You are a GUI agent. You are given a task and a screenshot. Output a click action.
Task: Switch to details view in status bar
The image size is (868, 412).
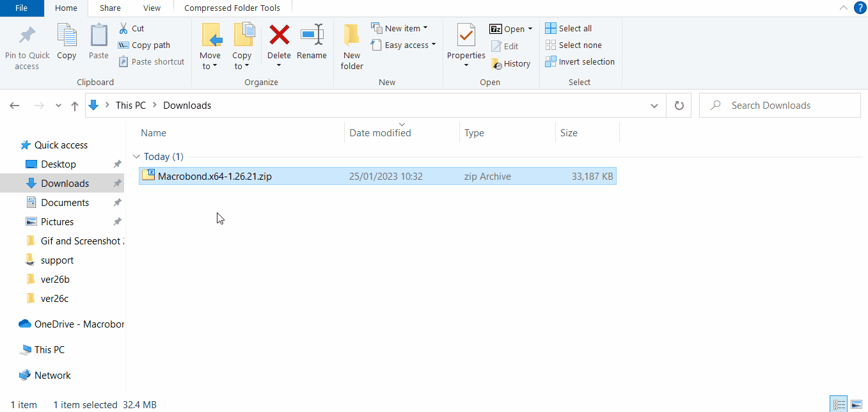838,404
